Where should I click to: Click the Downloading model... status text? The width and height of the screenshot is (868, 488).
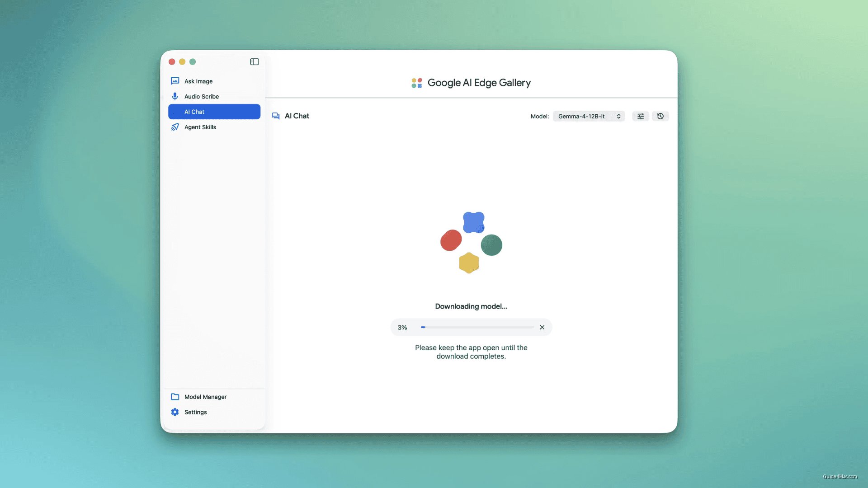pos(471,306)
